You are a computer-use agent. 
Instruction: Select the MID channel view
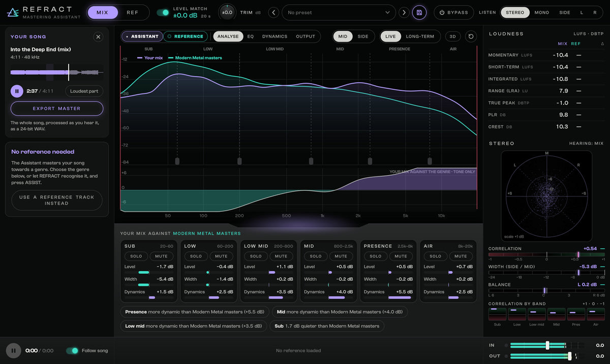(x=343, y=37)
